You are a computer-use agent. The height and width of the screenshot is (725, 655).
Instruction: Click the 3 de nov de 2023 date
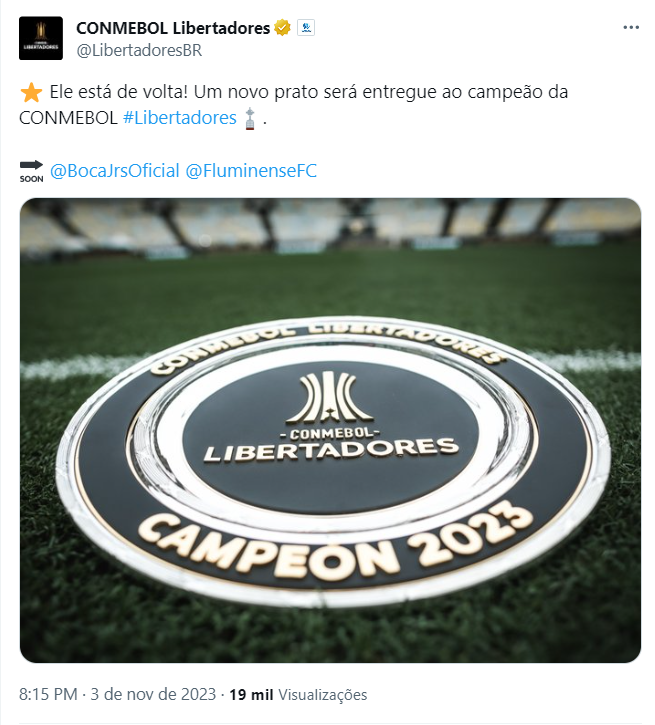tap(153, 694)
